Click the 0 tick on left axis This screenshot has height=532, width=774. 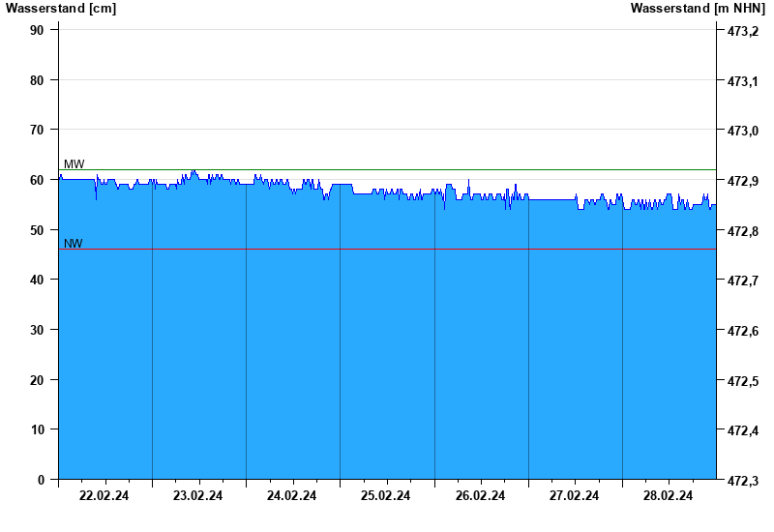[x=41, y=480]
